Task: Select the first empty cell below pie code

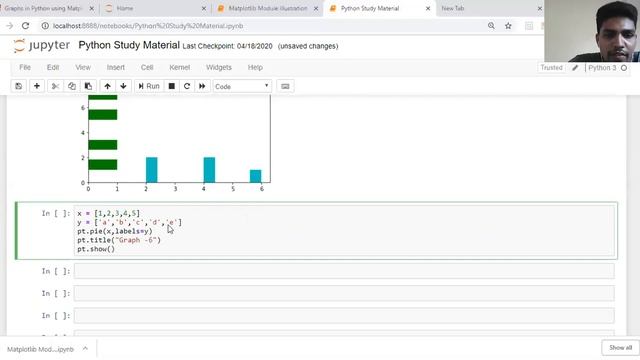Action: click(x=344, y=271)
